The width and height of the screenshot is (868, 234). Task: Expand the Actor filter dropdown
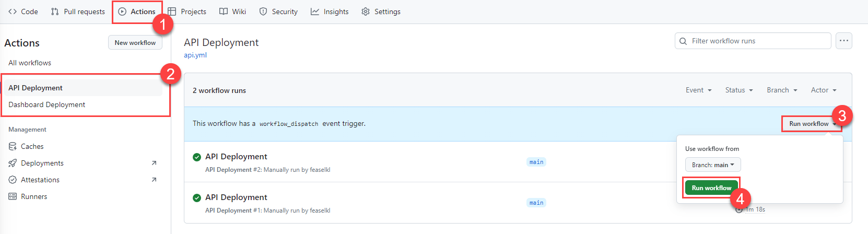(823, 90)
